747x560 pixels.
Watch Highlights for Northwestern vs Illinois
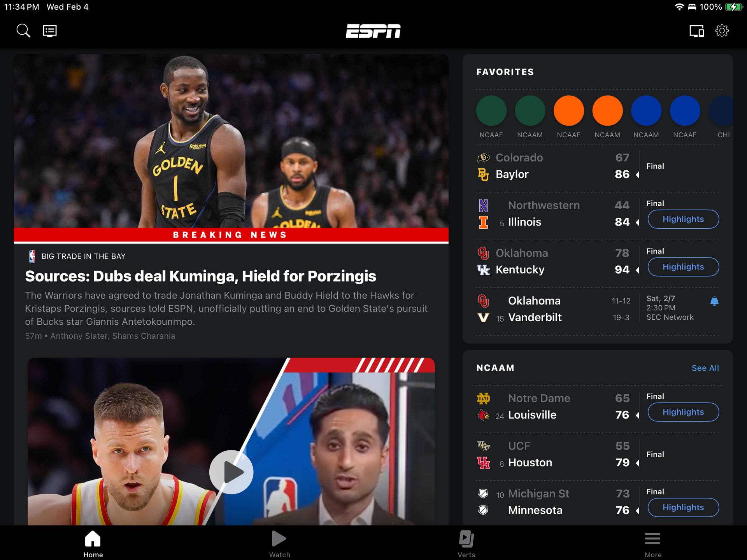pos(683,219)
